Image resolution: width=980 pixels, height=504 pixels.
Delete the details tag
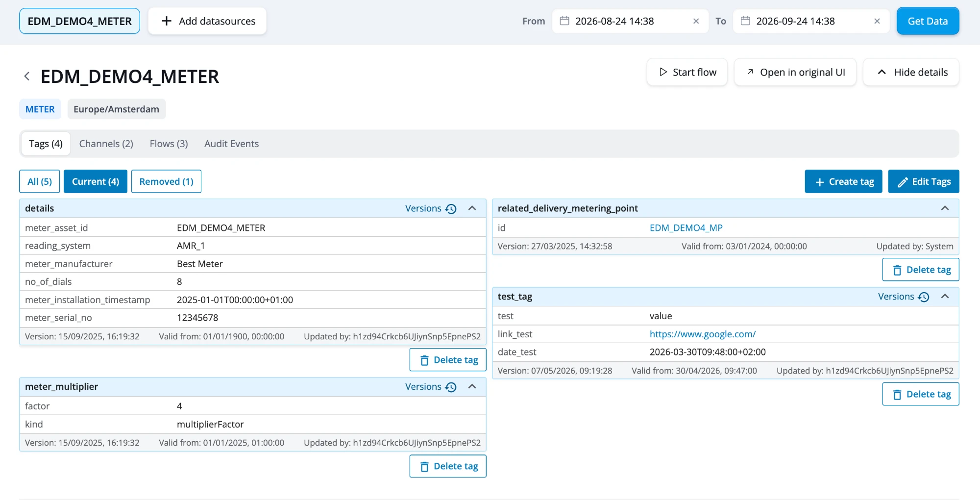(448, 360)
